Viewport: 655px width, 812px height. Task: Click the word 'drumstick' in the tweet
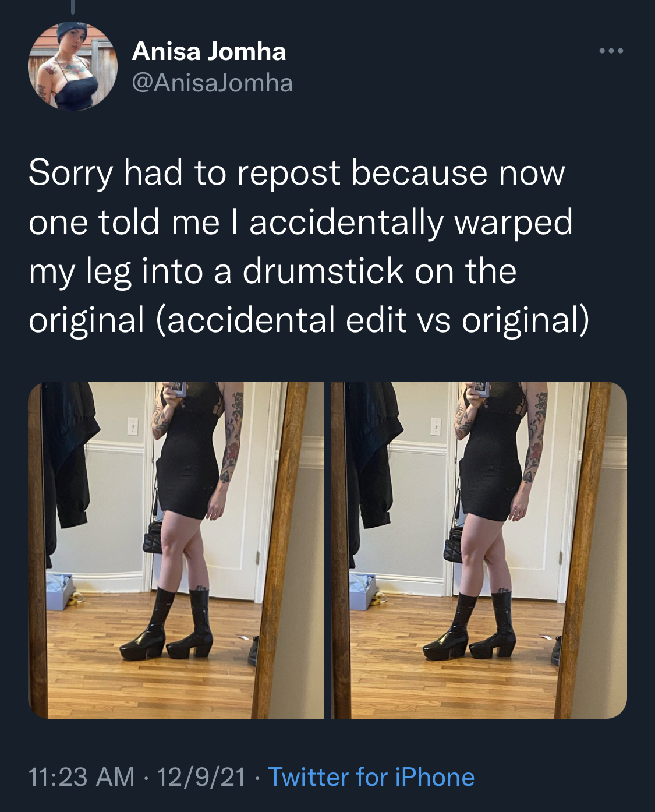pyautogui.click(x=323, y=271)
